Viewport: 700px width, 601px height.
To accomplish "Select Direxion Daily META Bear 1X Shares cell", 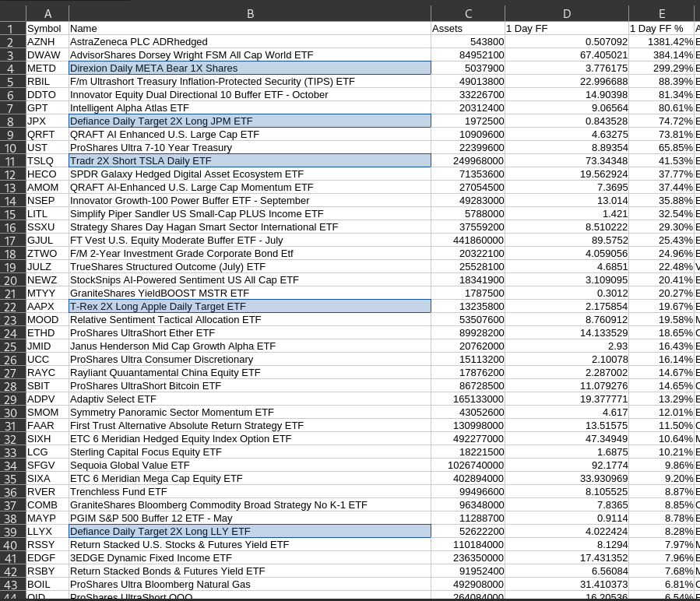I will click(250, 69).
